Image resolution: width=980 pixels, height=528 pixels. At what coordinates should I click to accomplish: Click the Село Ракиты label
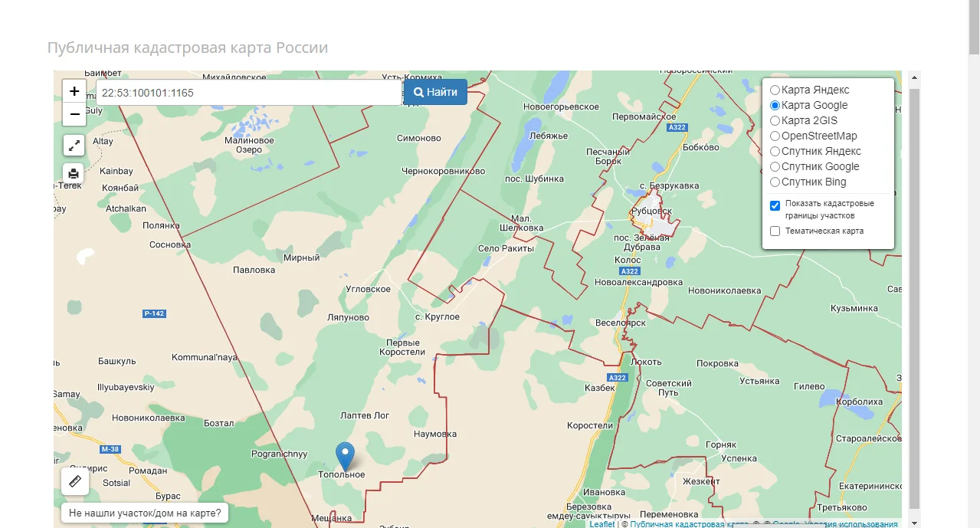[x=506, y=248]
